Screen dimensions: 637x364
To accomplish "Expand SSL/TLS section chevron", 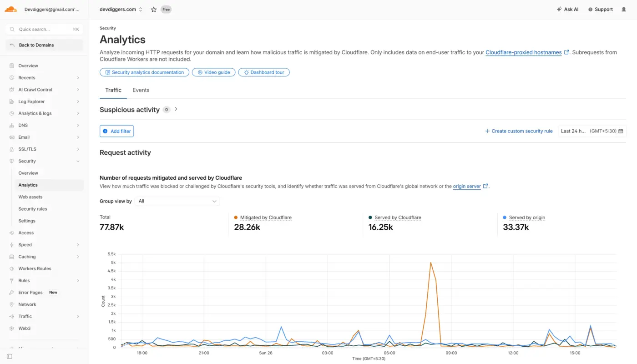I will click(x=78, y=149).
